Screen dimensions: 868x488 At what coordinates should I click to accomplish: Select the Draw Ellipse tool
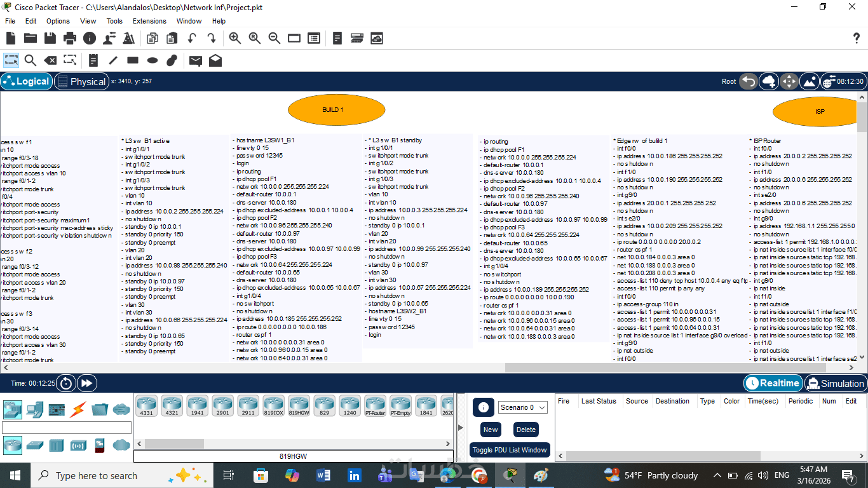[153, 60]
